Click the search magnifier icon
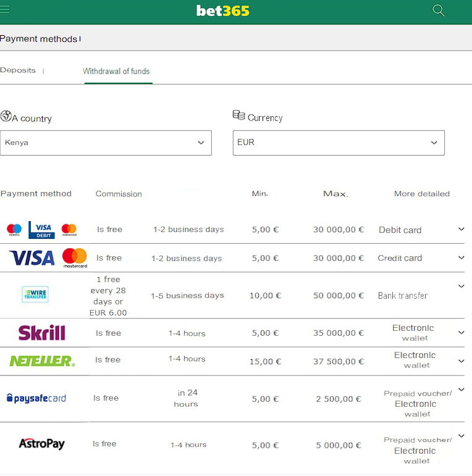Image resolution: width=472 pixels, height=476 pixels. [439, 10]
